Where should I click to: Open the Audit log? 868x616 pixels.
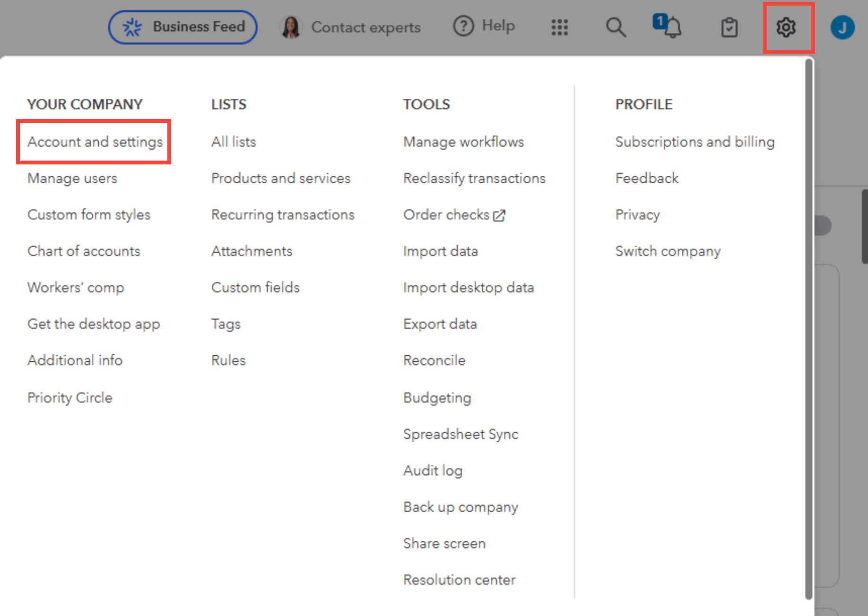point(433,471)
